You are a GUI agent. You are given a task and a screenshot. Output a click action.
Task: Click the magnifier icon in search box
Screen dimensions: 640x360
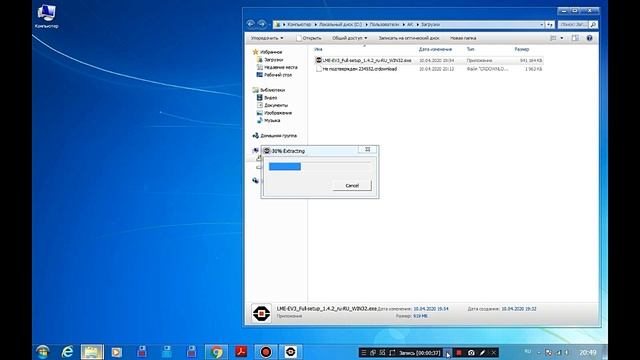coord(593,24)
